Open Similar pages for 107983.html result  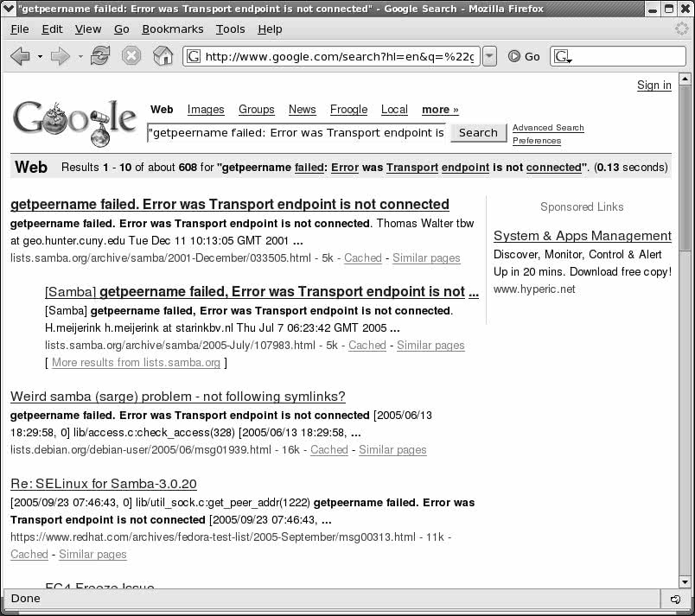point(430,345)
